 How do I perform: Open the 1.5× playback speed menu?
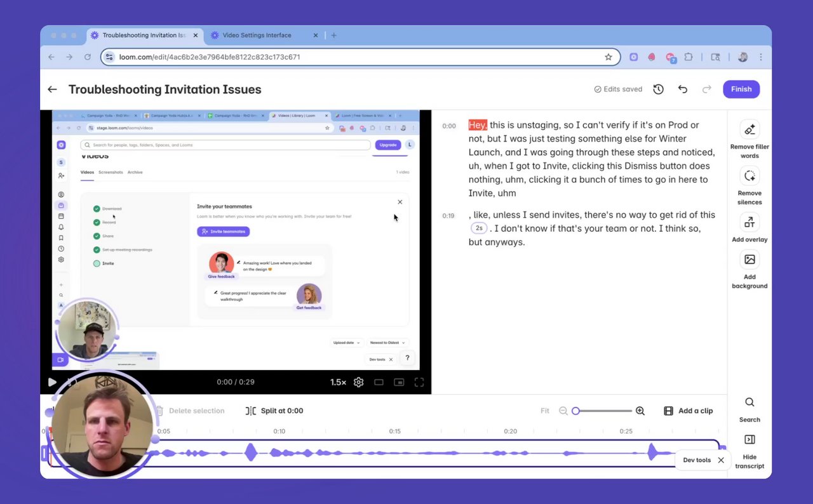(338, 382)
